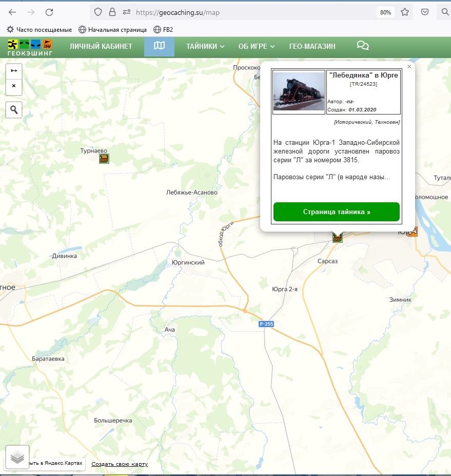Screen dimensions: 451x476
Task: Expand the ОБ ИГРЕ dropdown menu
Action: coord(257,46)
